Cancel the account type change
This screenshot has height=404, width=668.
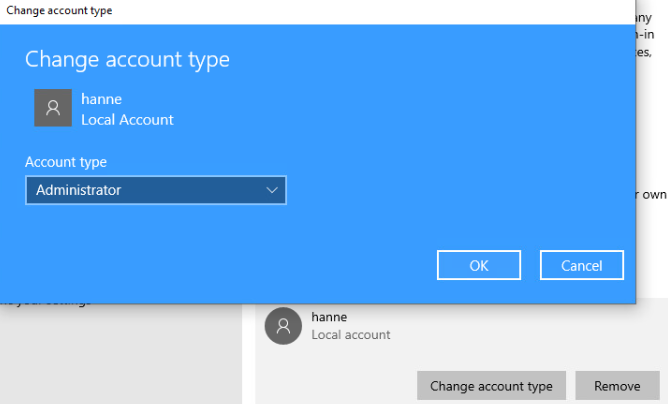point(581,265)
